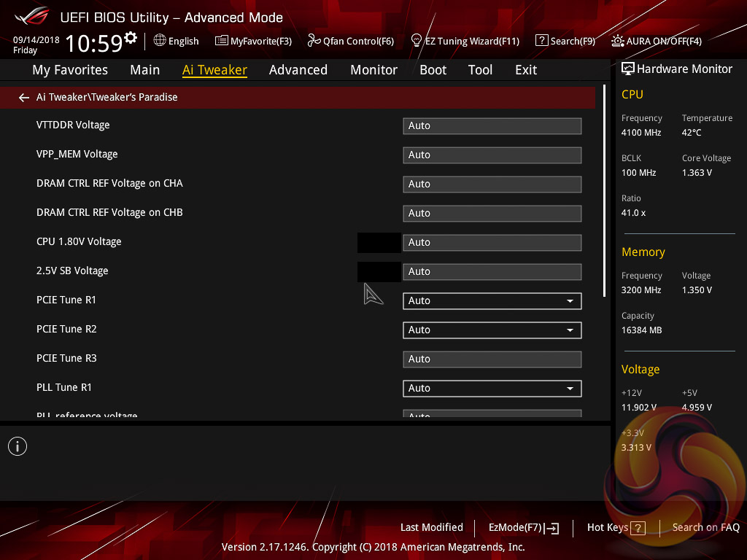Select the VPP_MEM Voltage label
Viewport: 747px width, 560px height.
click(x=77, y=155)
